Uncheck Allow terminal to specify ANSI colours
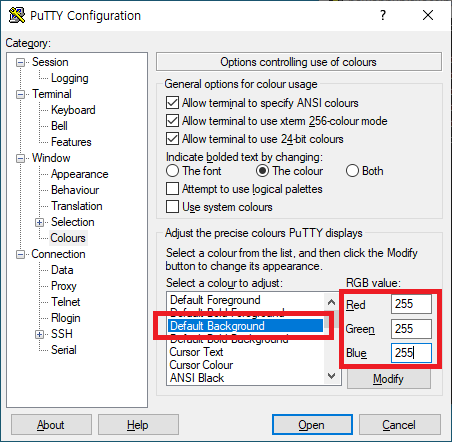 tap(172, 103)
